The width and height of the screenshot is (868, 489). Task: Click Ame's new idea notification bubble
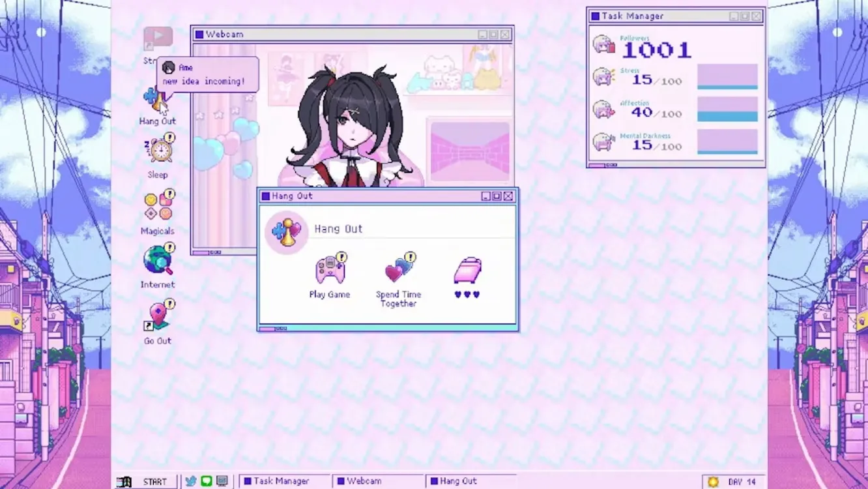tap(209, 74)
